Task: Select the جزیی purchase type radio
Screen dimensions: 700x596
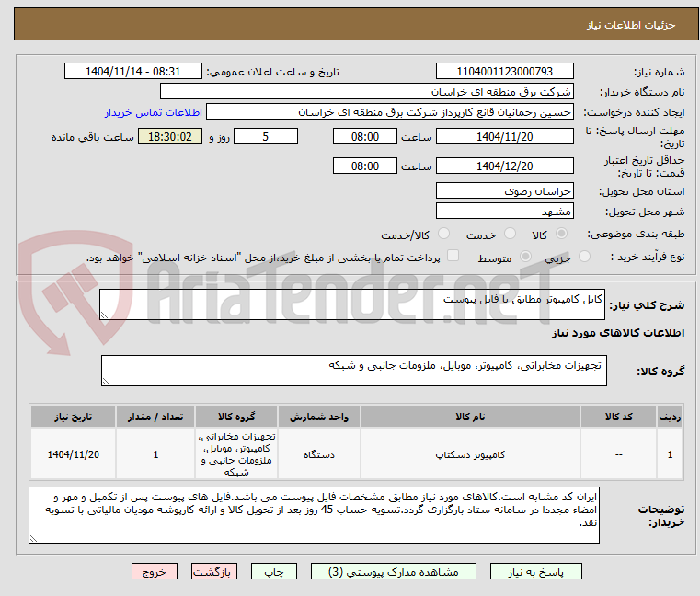Action: coord(584,257)
